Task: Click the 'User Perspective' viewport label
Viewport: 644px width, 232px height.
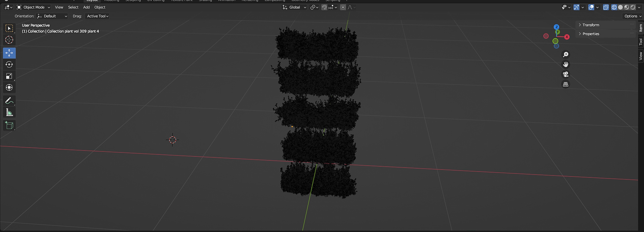Action: pyautogui.click(x=36, y=25)
